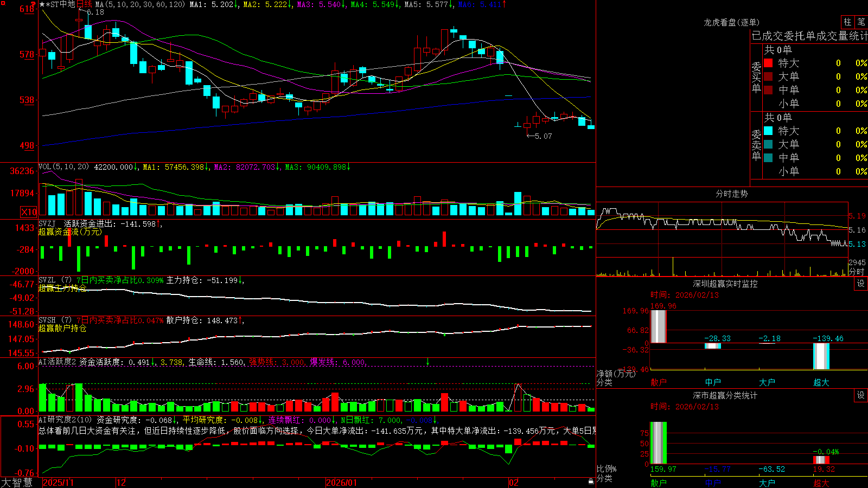The height and width of the screenshot is (488, 868).
Task: Click the 12 month marker on timeline
Action: click(x=121, y=483)
